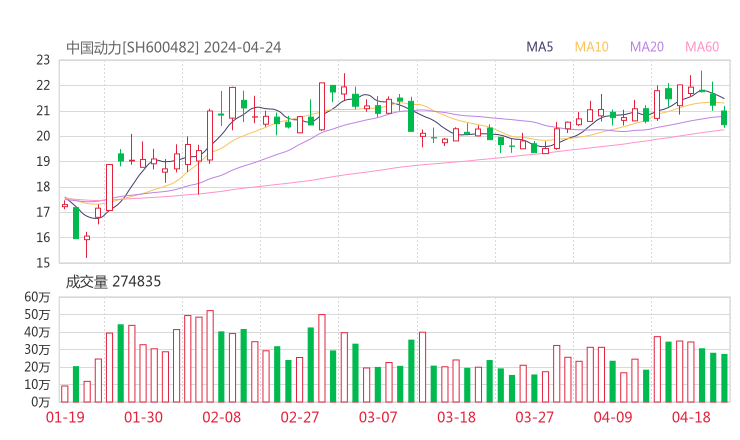Image resolution: width=740 pixels, height=440 pixels.
Task: Click the price axis value 22
Action: pyautogui.click(x=43, y=85)
